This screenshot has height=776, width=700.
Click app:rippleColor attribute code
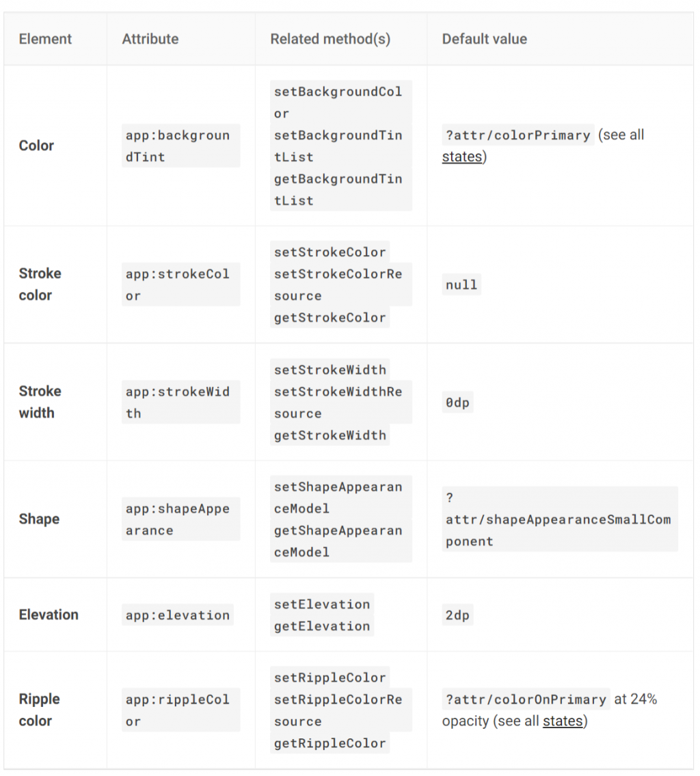tap(177, 710)
